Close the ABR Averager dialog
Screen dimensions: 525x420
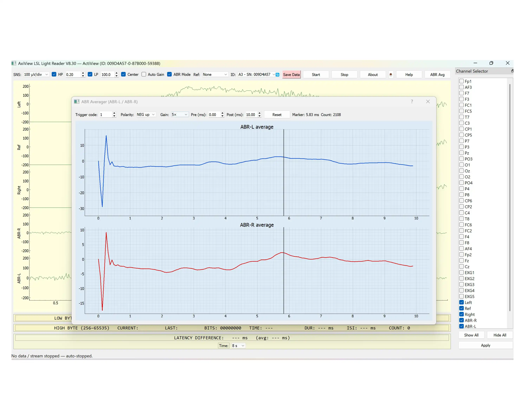[428, 102]
